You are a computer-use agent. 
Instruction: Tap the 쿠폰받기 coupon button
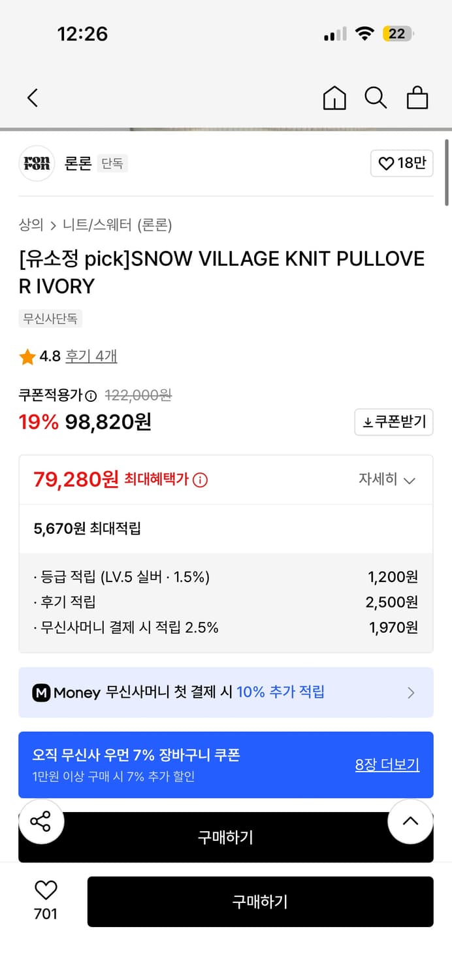coord(394,422)
